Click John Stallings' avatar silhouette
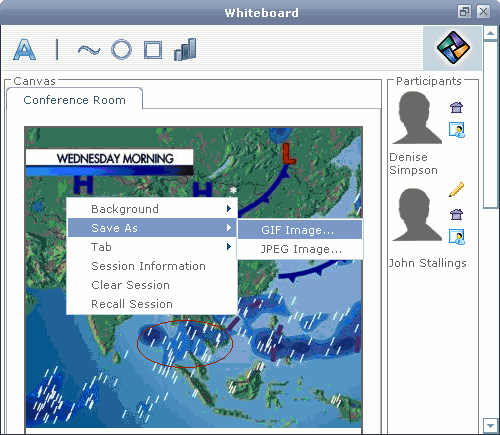The width and height of the screenshot is (500, 435). (417, 214)
